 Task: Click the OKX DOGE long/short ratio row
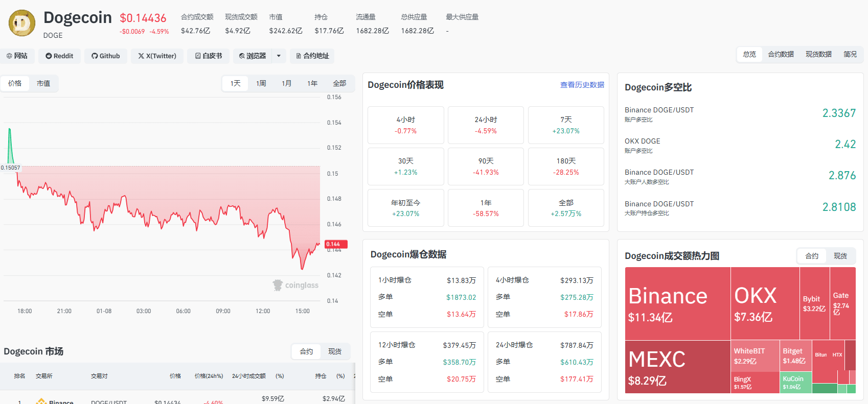(x=740, y=145)
